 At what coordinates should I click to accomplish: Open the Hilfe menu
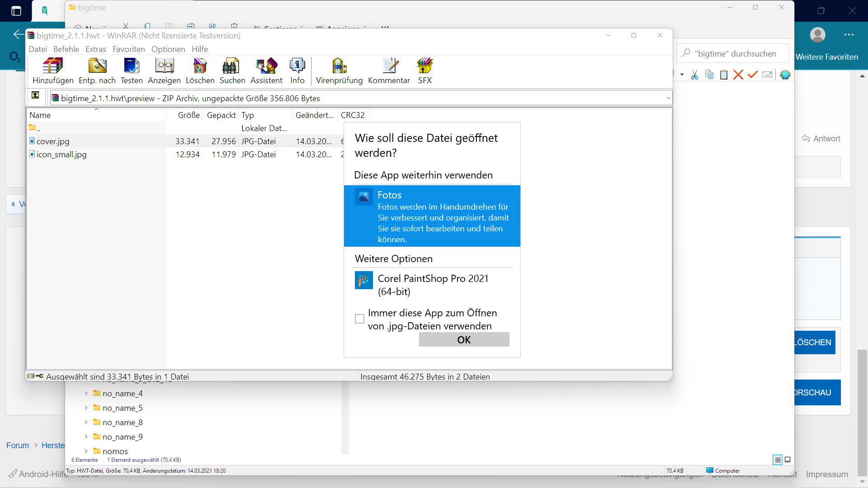pos(200,49)
